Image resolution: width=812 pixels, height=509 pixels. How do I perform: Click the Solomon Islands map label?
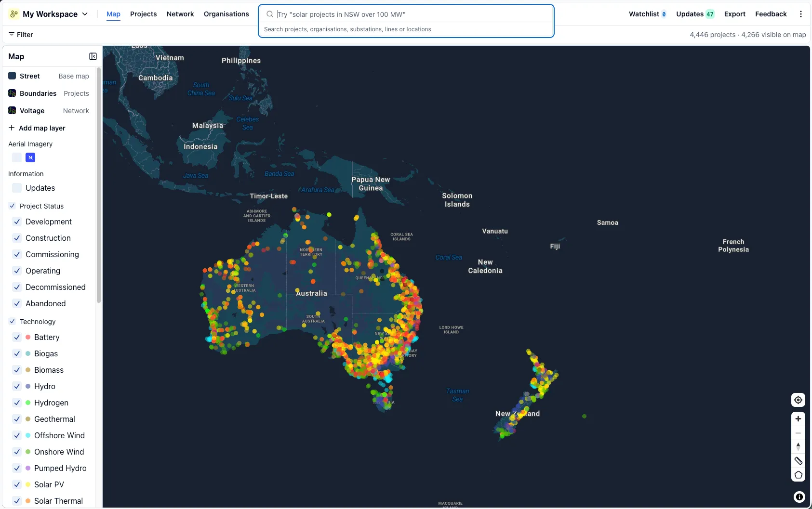click(x=457, y=200)
